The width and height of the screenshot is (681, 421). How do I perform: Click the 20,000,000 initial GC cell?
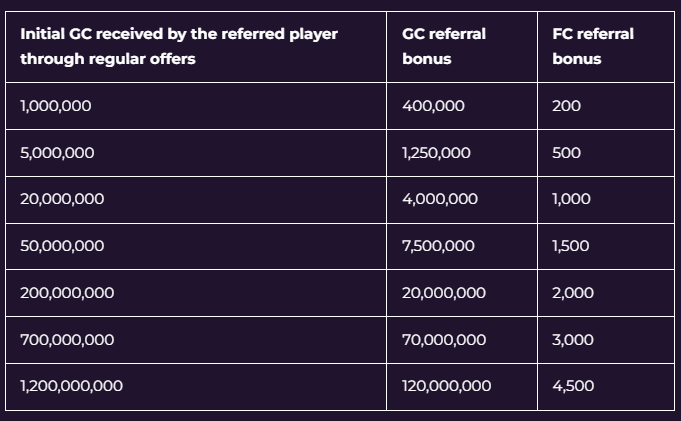[x=62, y=199]
